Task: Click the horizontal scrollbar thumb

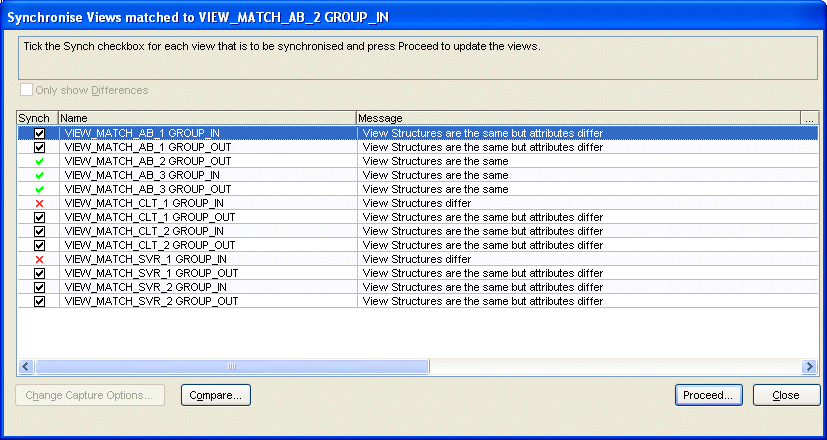Action: coord(232,367)
